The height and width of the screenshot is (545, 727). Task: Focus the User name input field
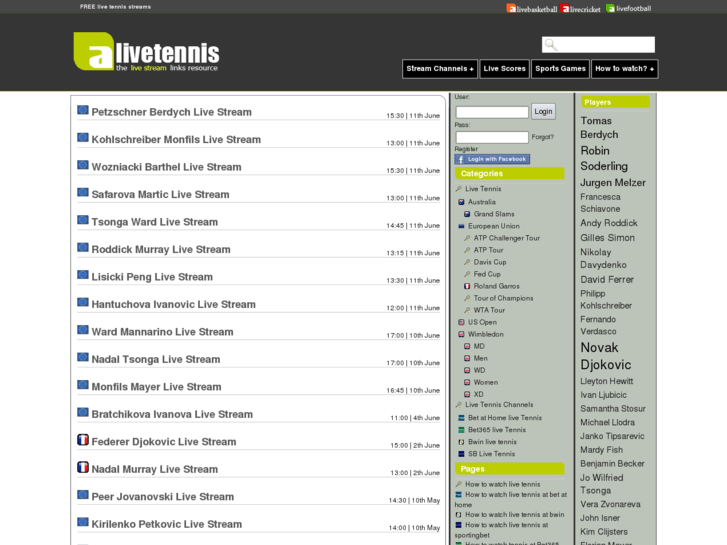(492, 112)
